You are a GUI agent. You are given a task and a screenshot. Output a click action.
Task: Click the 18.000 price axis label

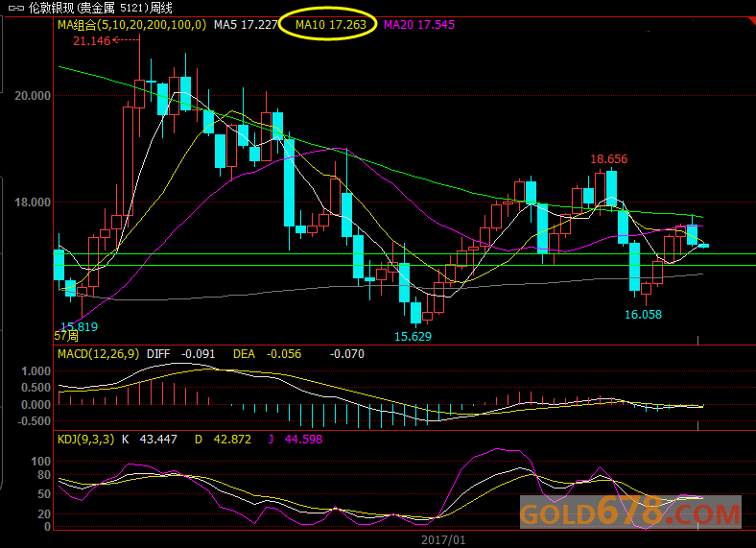click(33, 203)
